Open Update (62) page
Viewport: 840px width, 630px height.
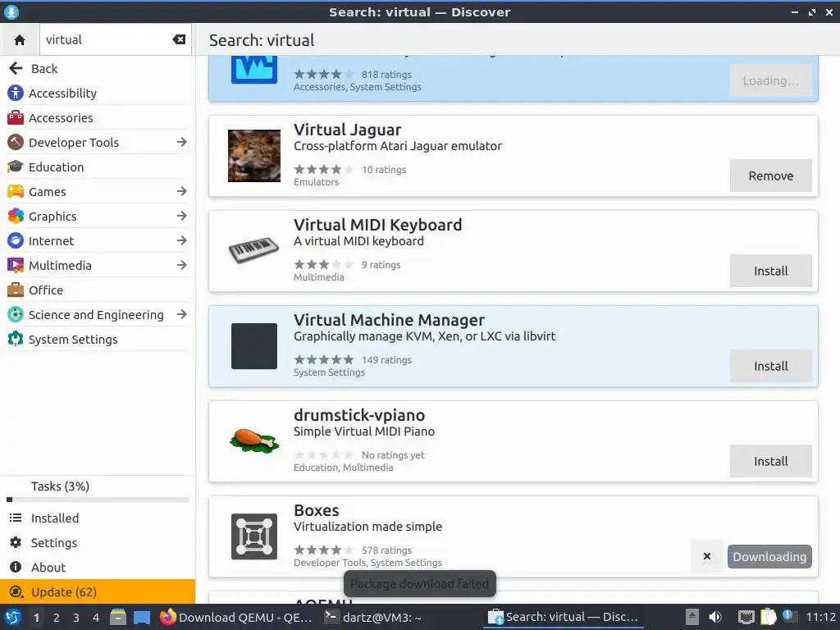coord(98,592)
